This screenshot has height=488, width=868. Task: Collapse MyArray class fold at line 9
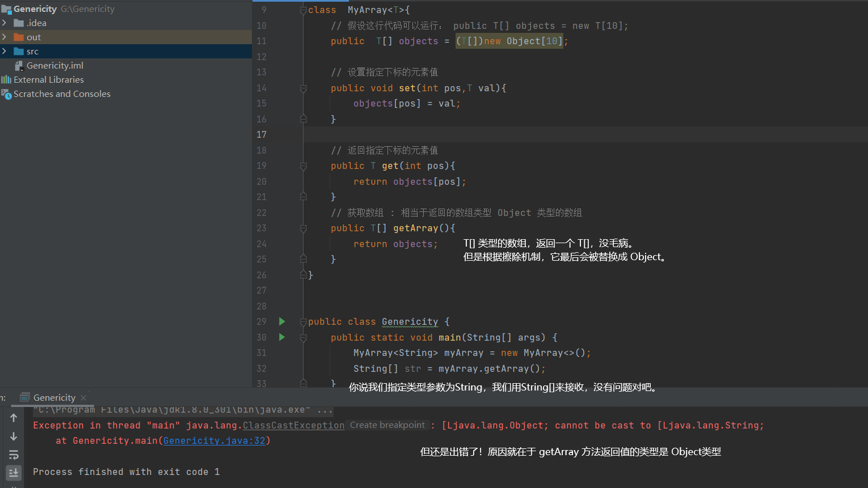coord(304,10)
